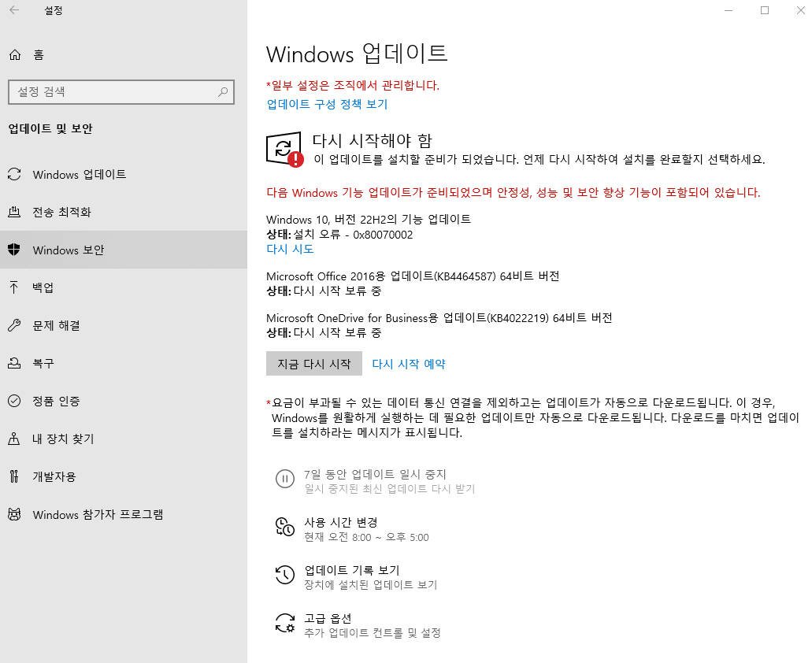Maximize the 설정 window
This screenshot has height=663, width=812.
pos(765,9)
